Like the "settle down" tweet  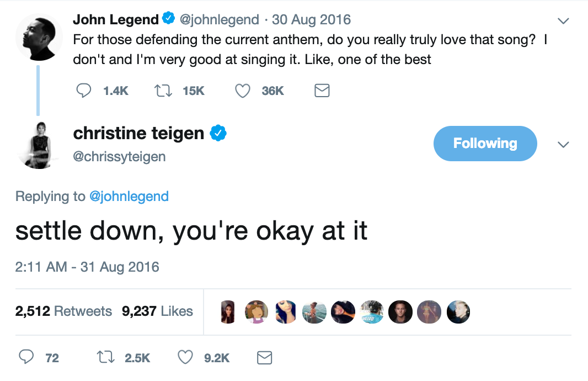(185, 358)
